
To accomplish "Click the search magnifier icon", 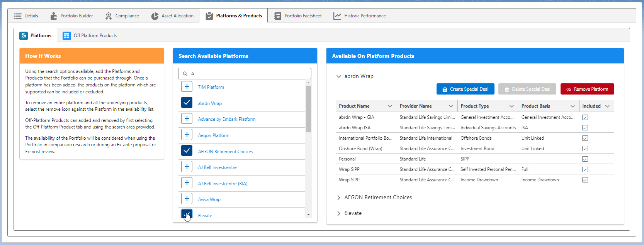I will coord(185,74).
